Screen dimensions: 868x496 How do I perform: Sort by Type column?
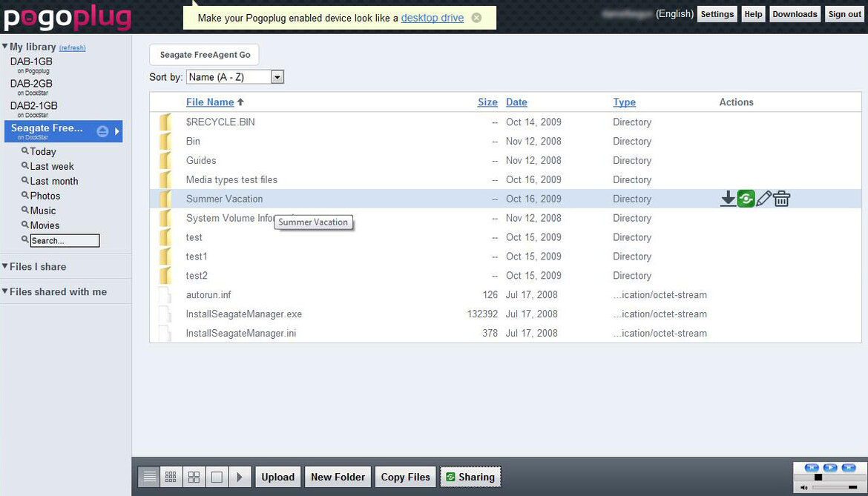click(x=624, y=102)
